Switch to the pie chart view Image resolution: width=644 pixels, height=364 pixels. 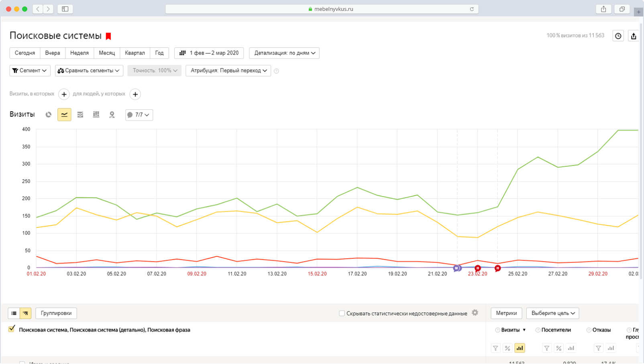[x=49, y=115]
